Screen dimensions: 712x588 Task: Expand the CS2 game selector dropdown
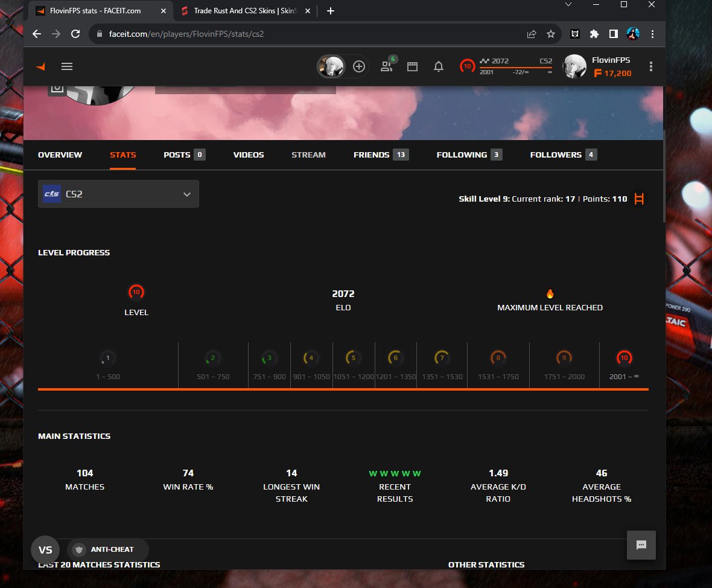(x=118, y=194)
